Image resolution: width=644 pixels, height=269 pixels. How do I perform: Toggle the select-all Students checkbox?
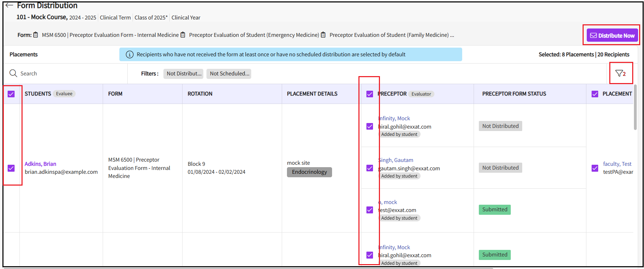[11, 94]
